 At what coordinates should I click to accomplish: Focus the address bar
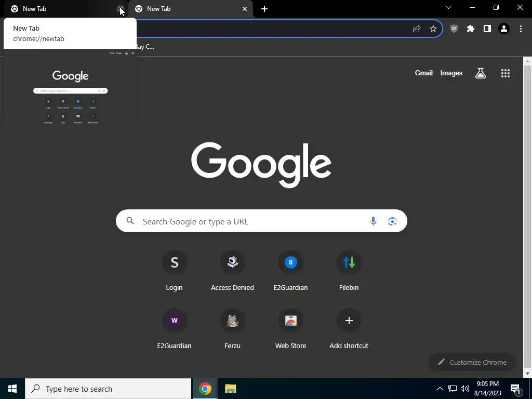click(271, 29)
